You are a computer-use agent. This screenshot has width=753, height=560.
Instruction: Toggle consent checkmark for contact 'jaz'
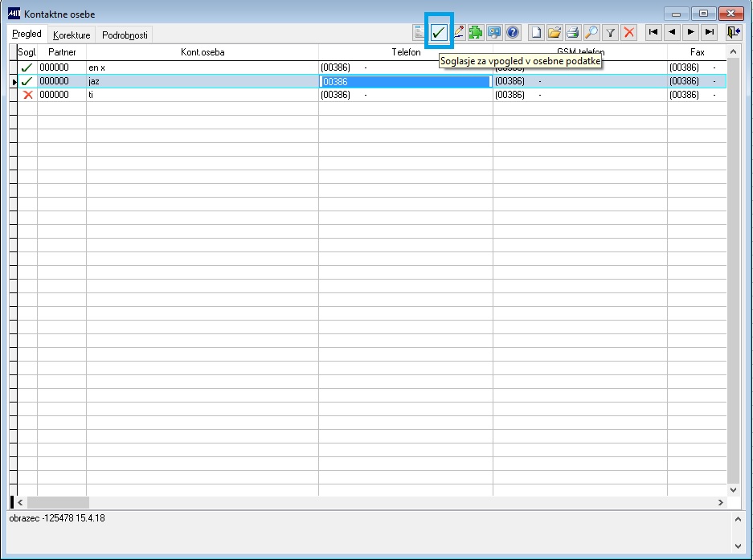pyautogui.click(x=27, y=81)
